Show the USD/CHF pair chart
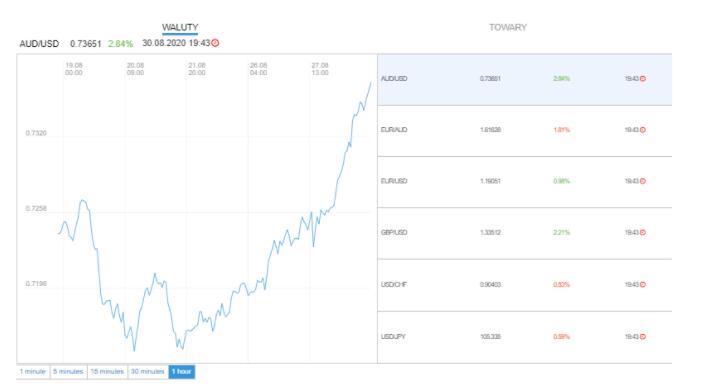Viewport: 704px width, 392px height. tap(524, 285)
